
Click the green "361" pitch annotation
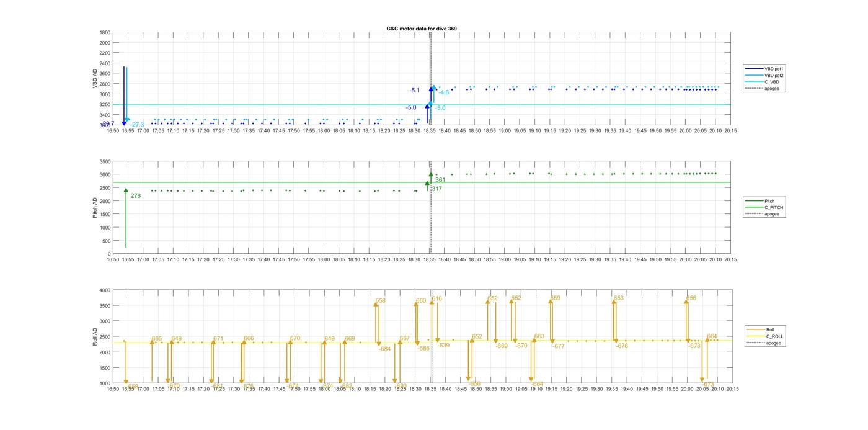(440, 180)
